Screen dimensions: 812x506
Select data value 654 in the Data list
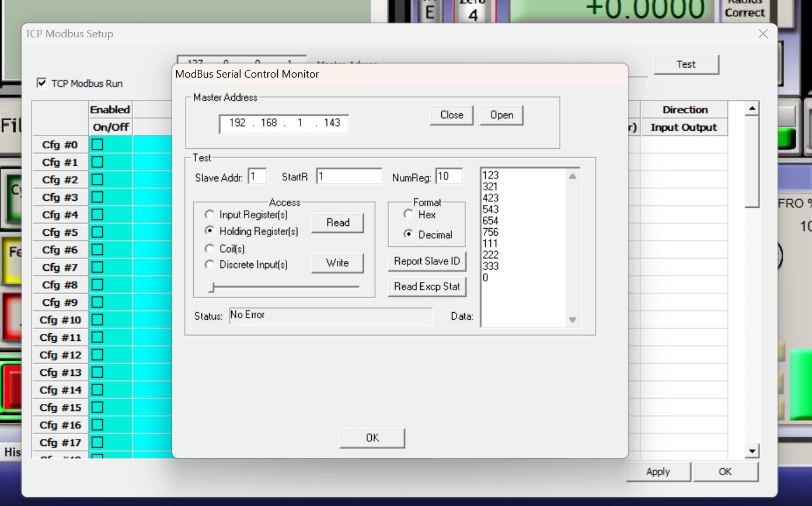click(490, 221)
